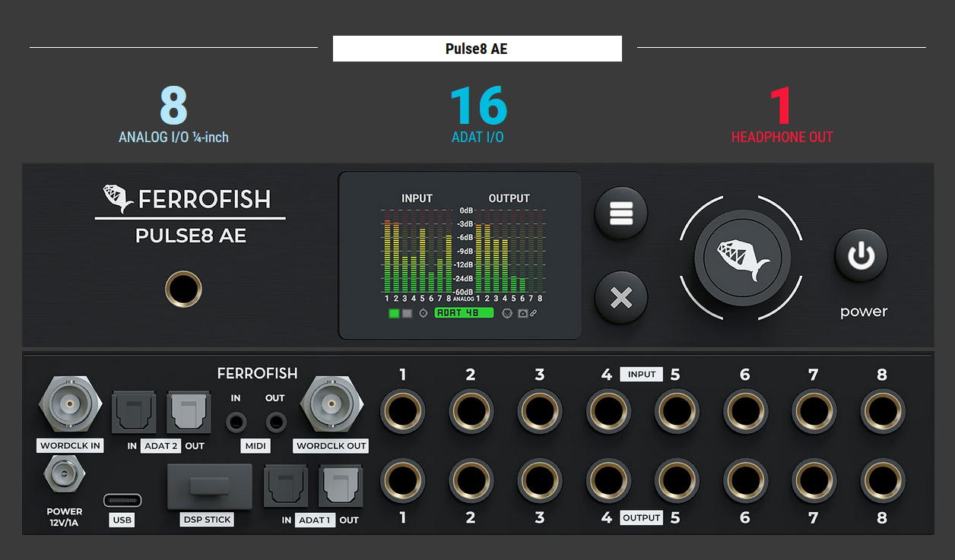This screenshot has height=560, width=955.
Task: Click the ADAT 1 IN optical port
Action: 286,487
